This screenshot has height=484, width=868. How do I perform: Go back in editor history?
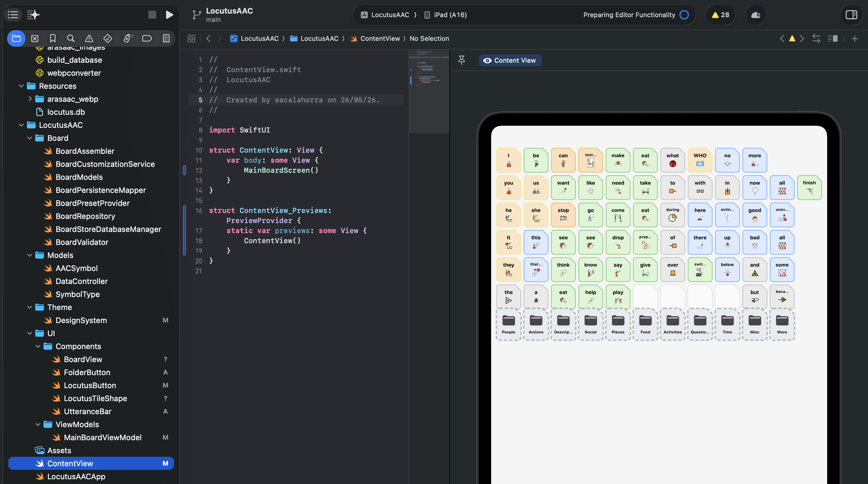point(208,39)
